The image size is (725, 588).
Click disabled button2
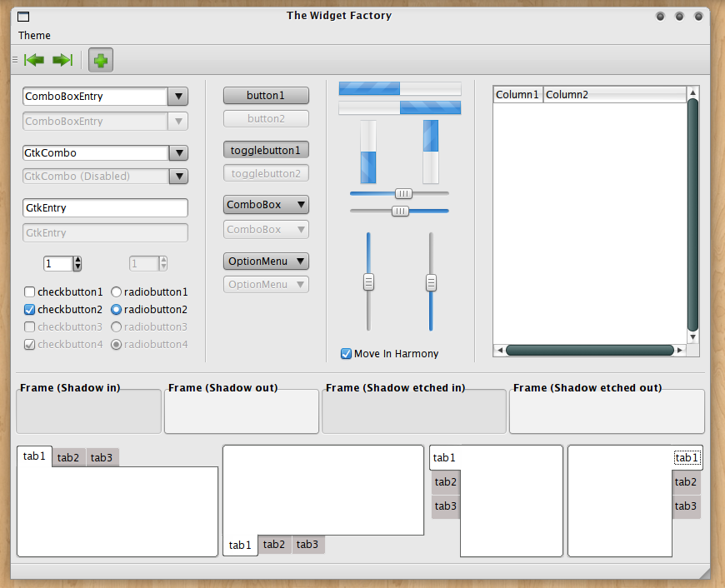266,119
